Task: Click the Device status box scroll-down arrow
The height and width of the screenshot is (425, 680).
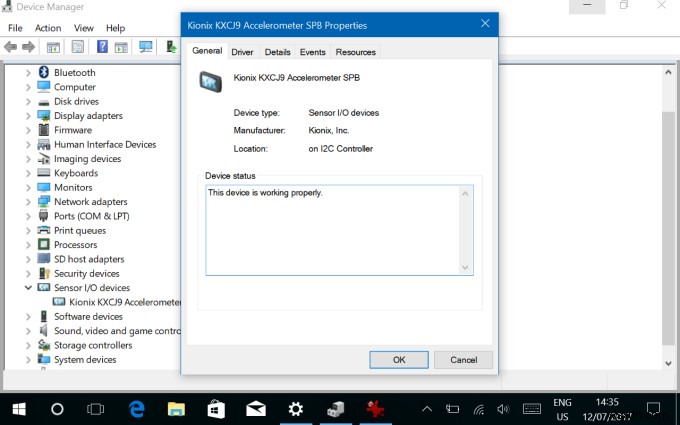Action: (465, 268)
